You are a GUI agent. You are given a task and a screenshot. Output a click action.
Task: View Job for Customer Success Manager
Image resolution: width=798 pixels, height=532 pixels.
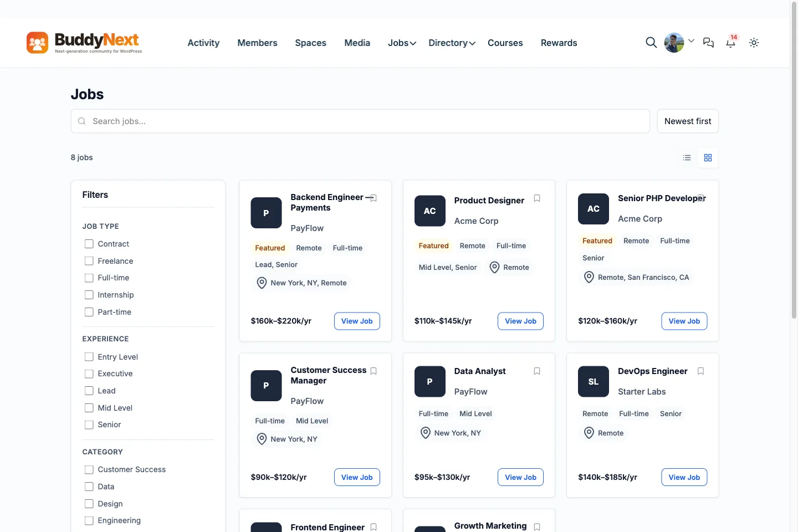[x=357, y=477]
